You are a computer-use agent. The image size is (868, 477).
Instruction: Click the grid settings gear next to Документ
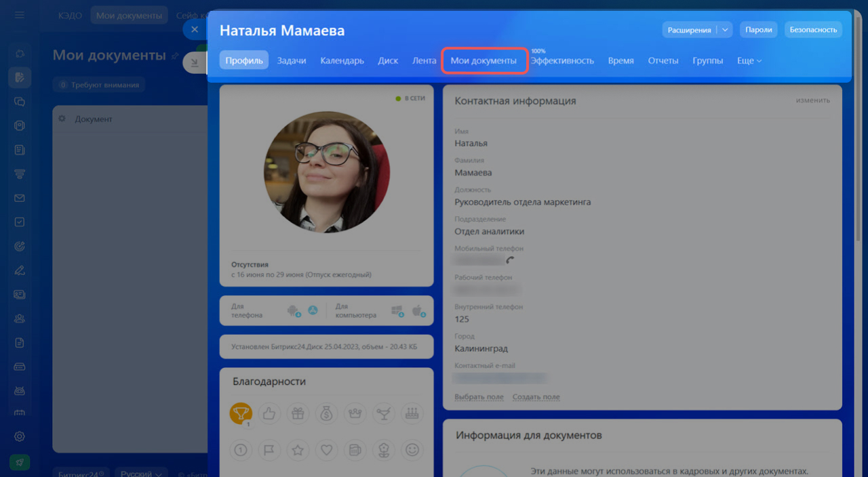pyautogui.click(x=62, y=119)
